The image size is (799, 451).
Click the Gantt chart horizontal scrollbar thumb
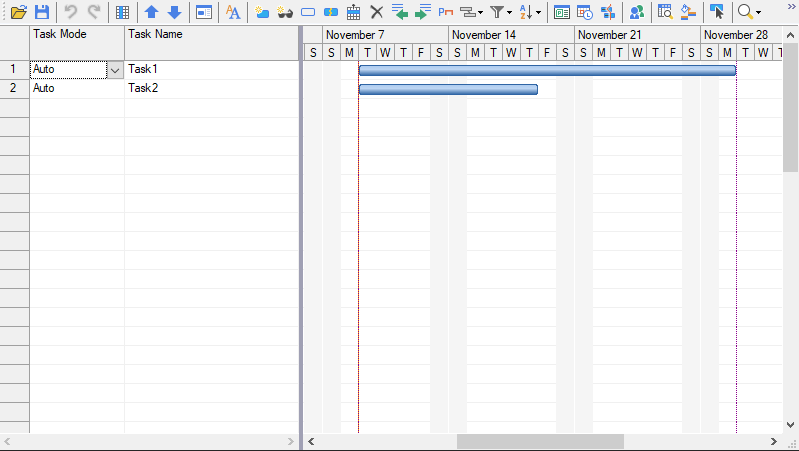540,441
